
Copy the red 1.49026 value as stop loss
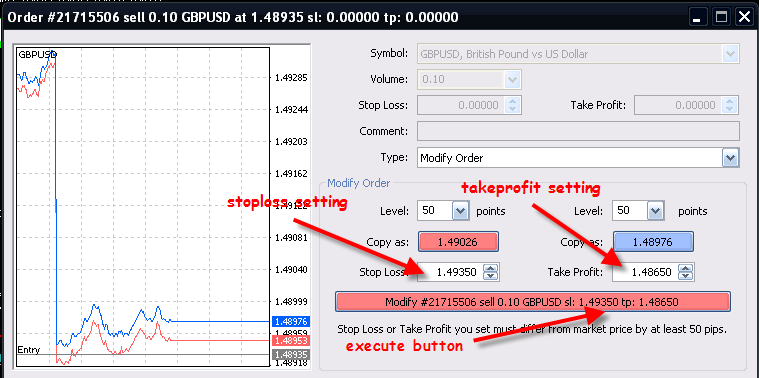coord(458,242)
